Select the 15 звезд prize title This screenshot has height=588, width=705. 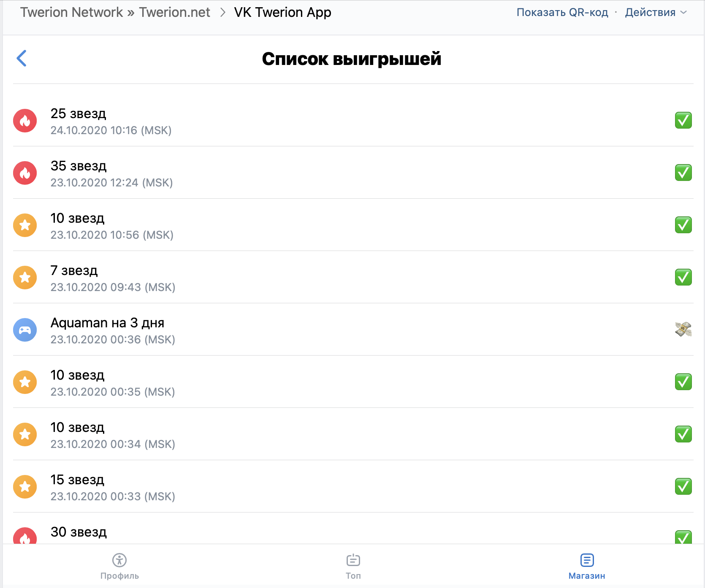(77, 480)
